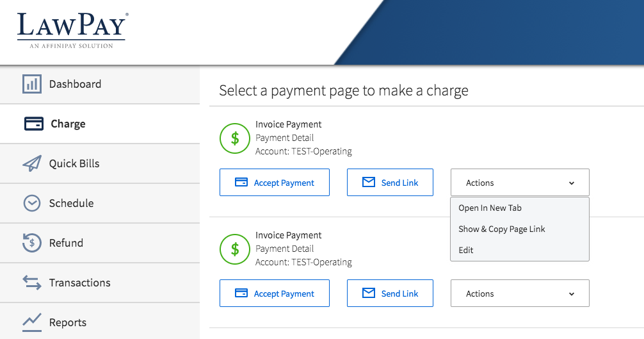644x339 pixels.
Task: Click the Charge credit card icon in sidebar
Action: [x=34, y=124]
